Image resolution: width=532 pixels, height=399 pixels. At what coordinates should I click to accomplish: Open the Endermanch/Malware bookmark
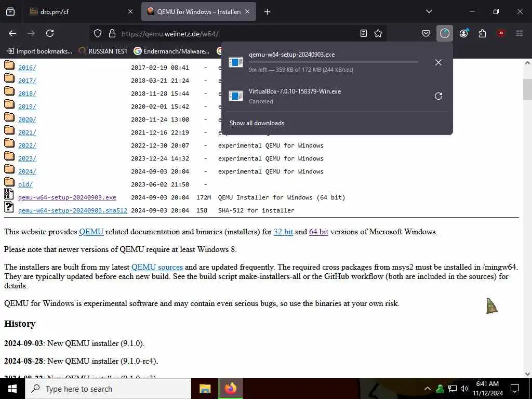(x=171, y=51)
